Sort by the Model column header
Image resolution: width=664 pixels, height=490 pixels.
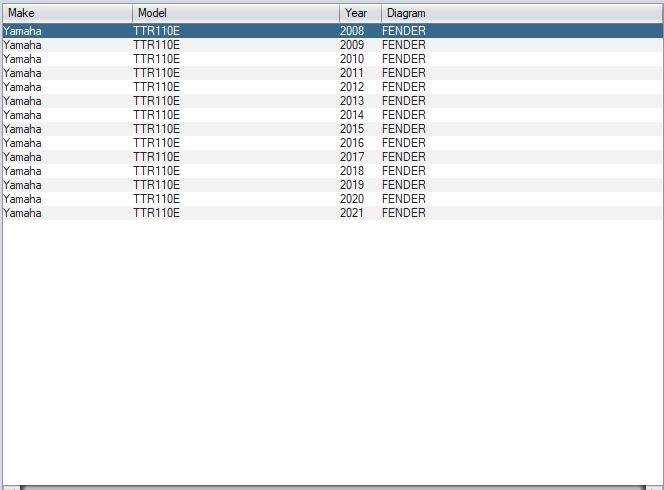click(236, 13)
